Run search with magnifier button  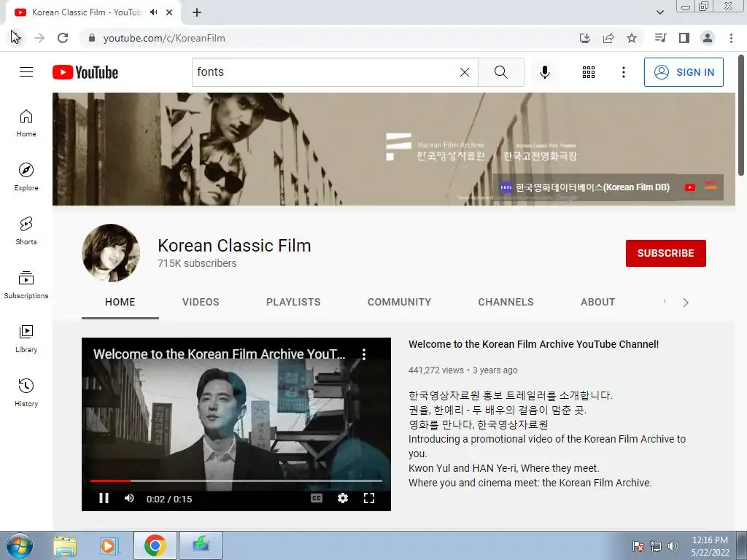tap(500, 72)
